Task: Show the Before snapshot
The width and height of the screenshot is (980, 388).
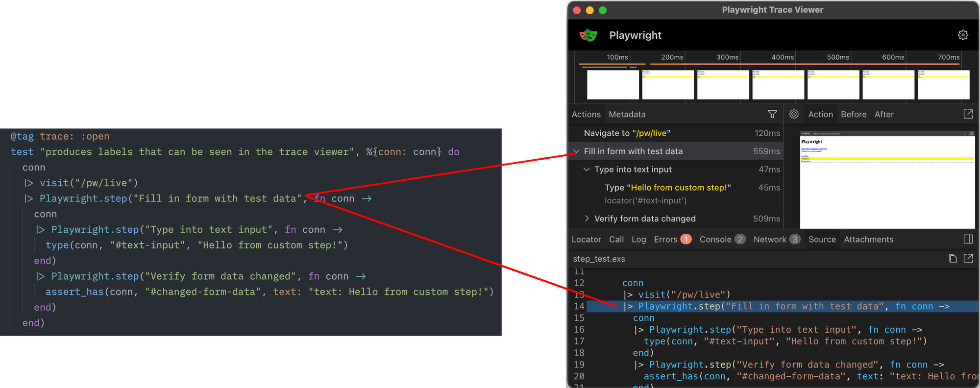Action: pos(853,114)
